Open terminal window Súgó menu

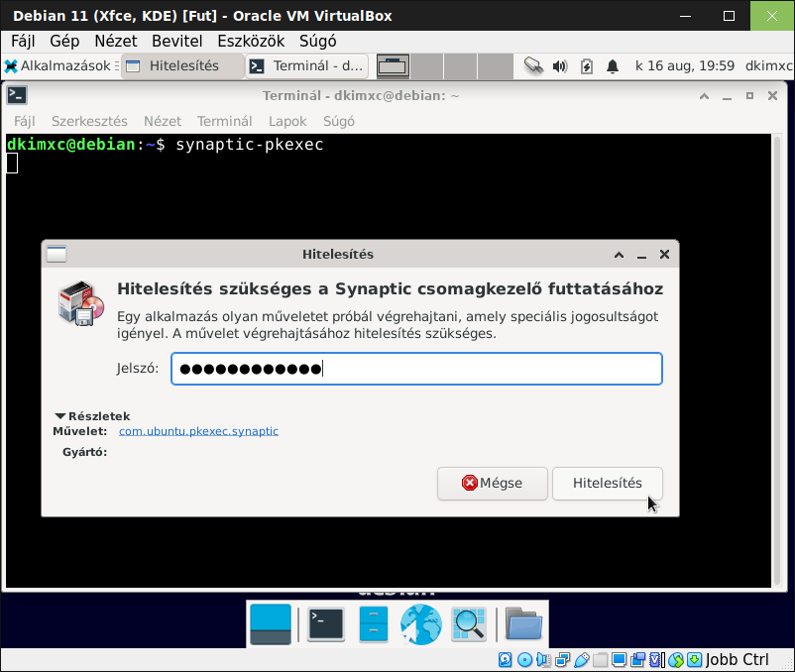pos(339,121)
